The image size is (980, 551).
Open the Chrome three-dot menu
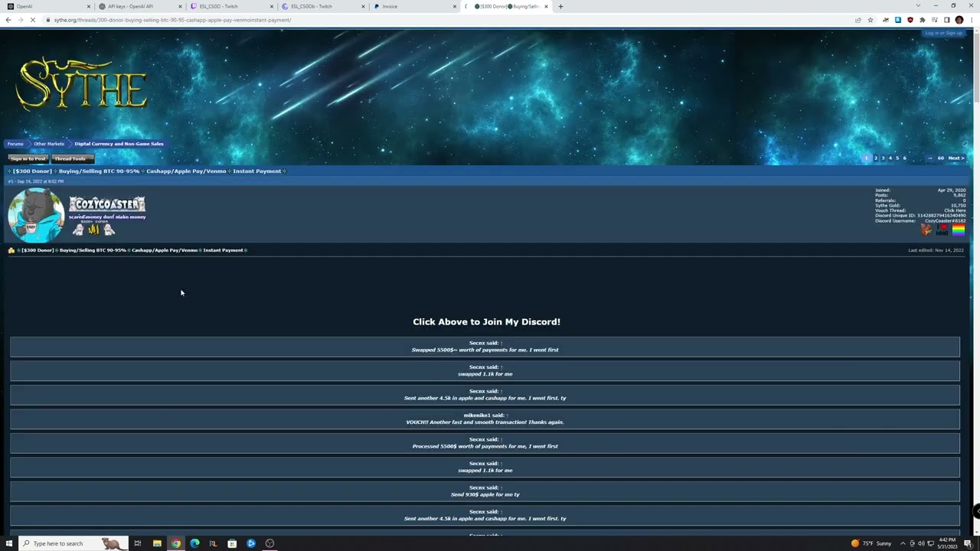[971, 20]
